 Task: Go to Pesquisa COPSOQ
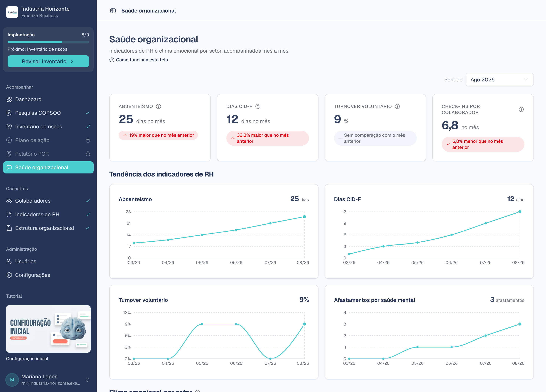click(x=48, y=113)
